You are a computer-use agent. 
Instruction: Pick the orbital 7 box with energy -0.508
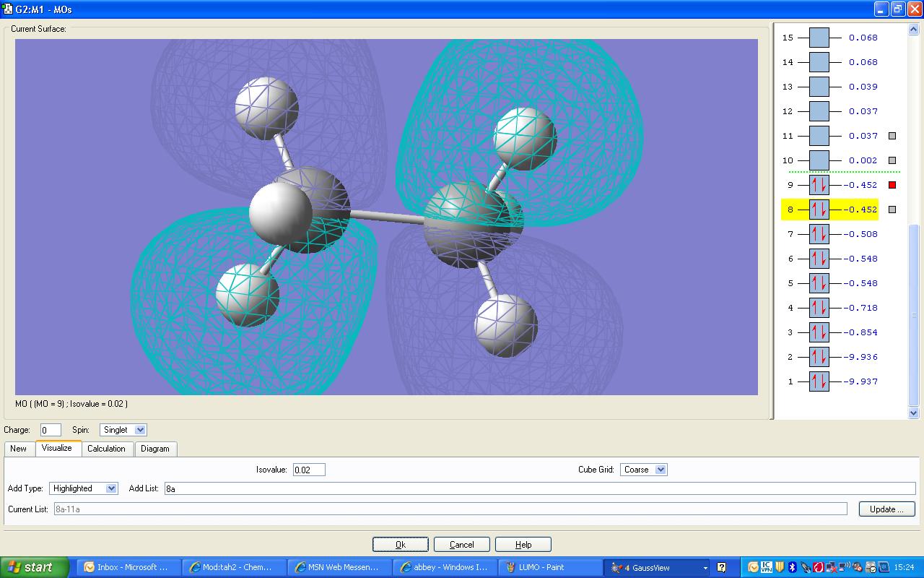pos(819,234)
